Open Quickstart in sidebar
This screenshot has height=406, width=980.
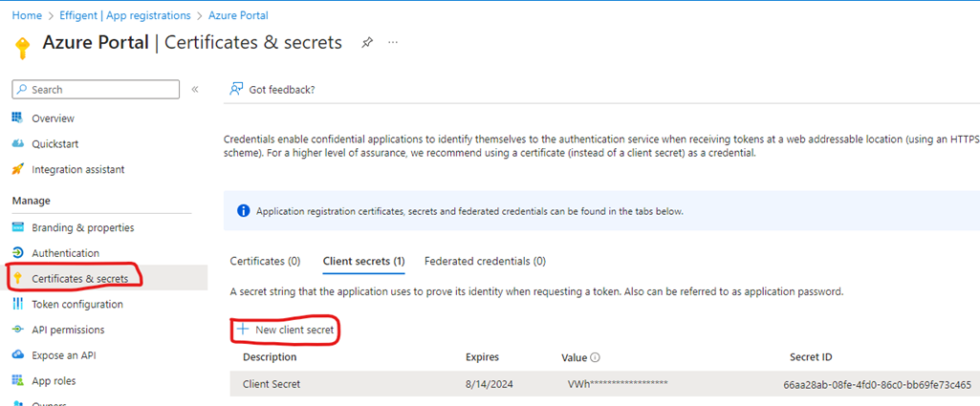click(x=55, y=143)
